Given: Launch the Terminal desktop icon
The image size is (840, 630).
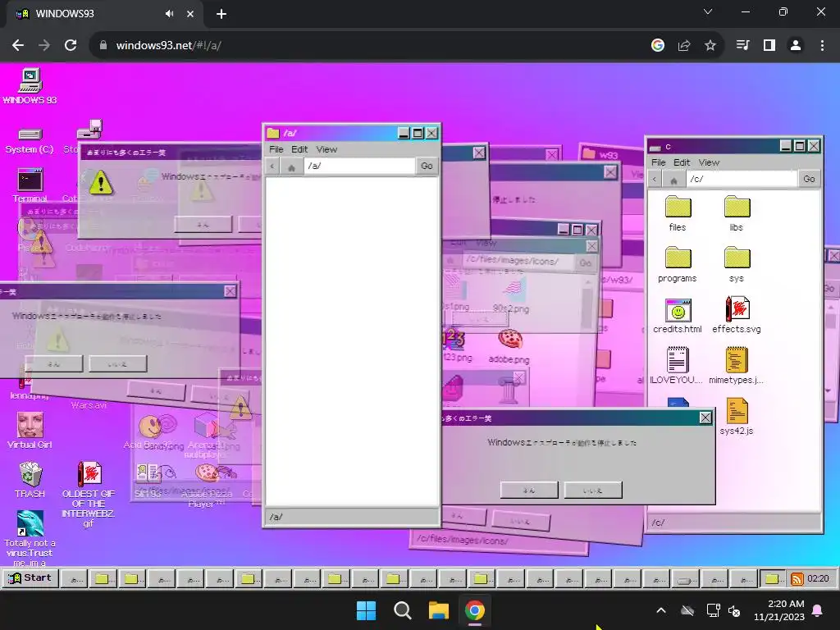Looking at the screenshot, I should pos(30,185).
